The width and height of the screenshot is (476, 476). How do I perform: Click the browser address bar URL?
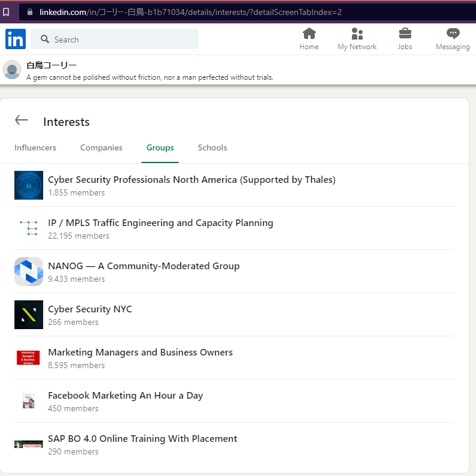click(x=191, y=12)
